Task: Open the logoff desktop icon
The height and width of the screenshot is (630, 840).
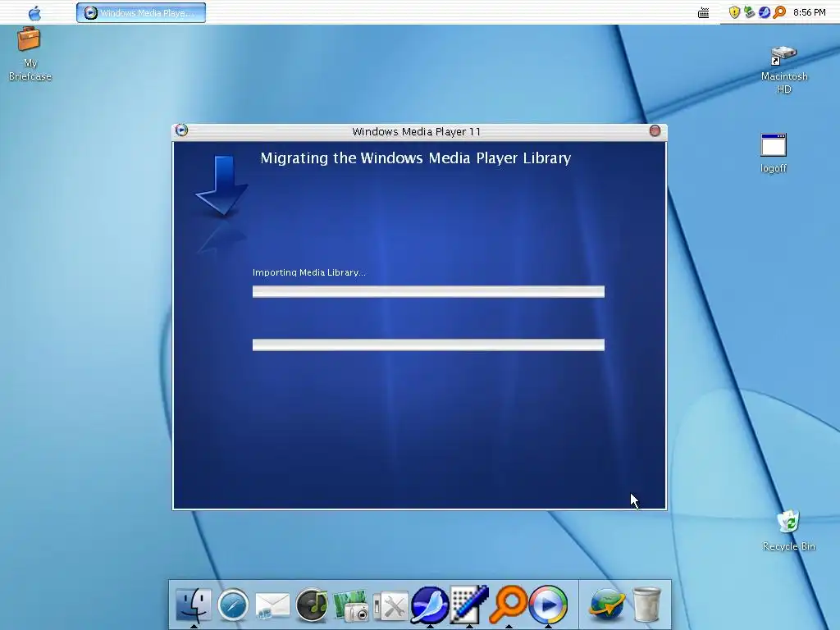Action: pyautogui.click(x=774, y=153)
